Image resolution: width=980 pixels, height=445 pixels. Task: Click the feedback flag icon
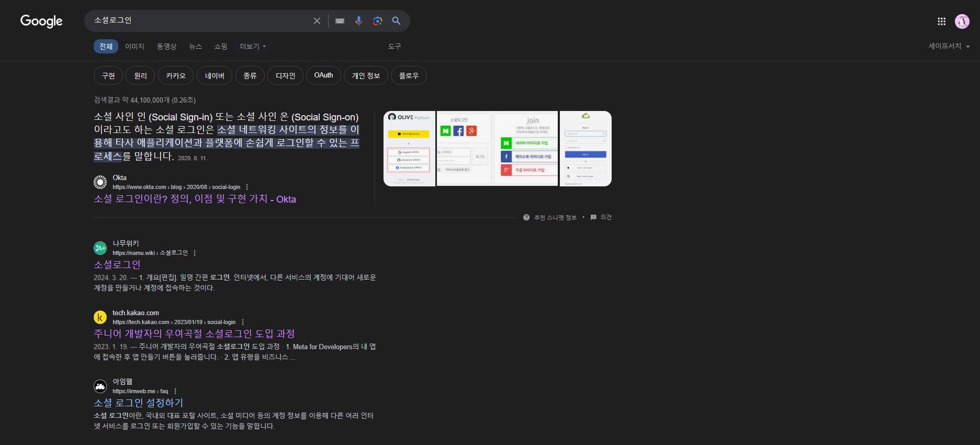[x=593, y=217]
